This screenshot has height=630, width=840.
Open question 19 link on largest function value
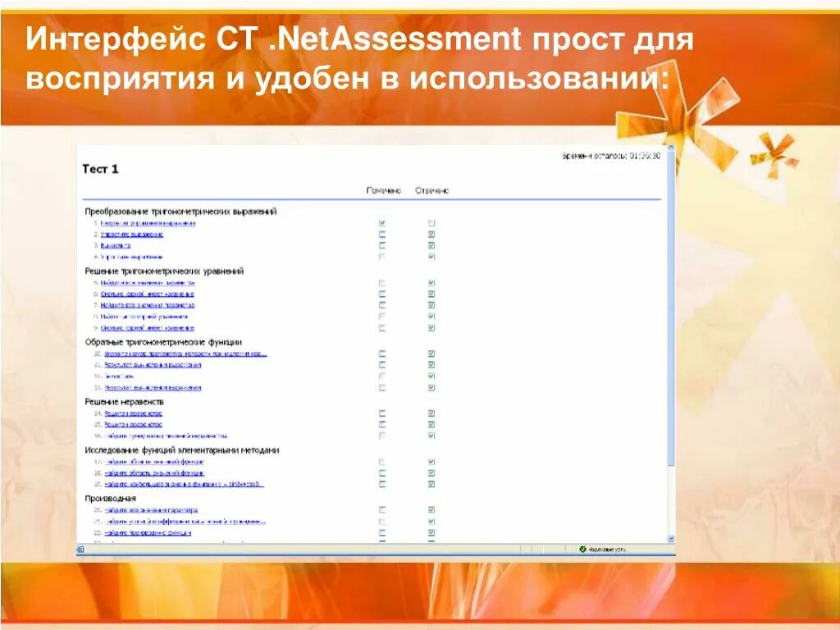185,484
